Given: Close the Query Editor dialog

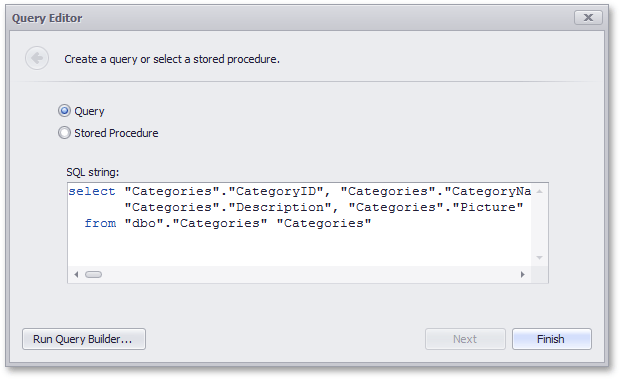Looking at the screenshot, I should (x=588, y=18).
